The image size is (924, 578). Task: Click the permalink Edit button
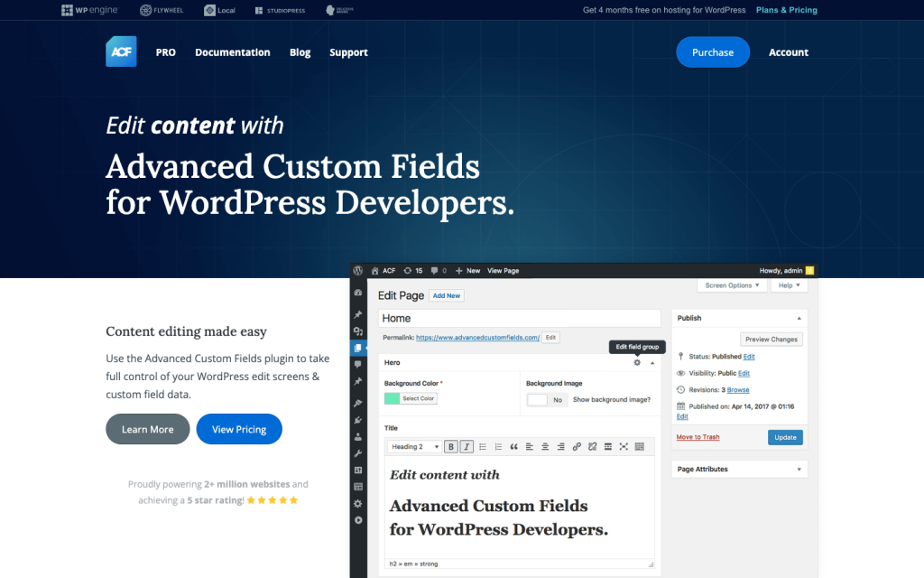pyautogui.click(x=550, y=338)
